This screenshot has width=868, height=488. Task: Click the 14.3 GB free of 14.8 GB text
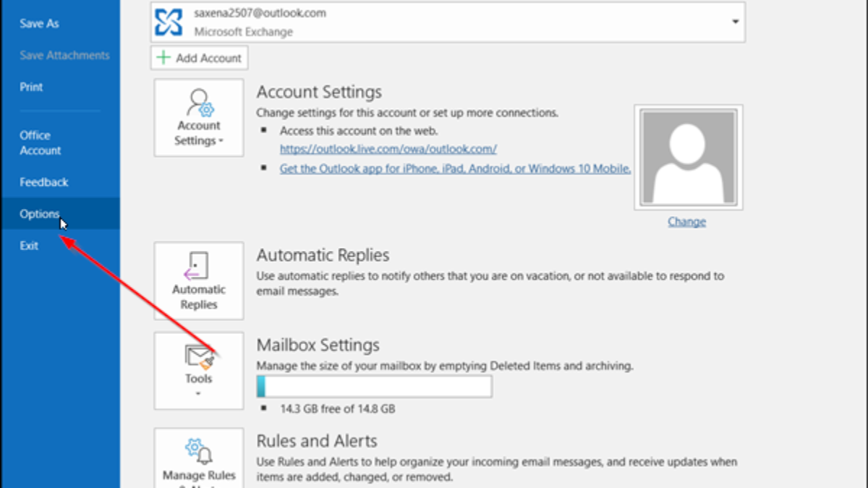tap(338, 408)
